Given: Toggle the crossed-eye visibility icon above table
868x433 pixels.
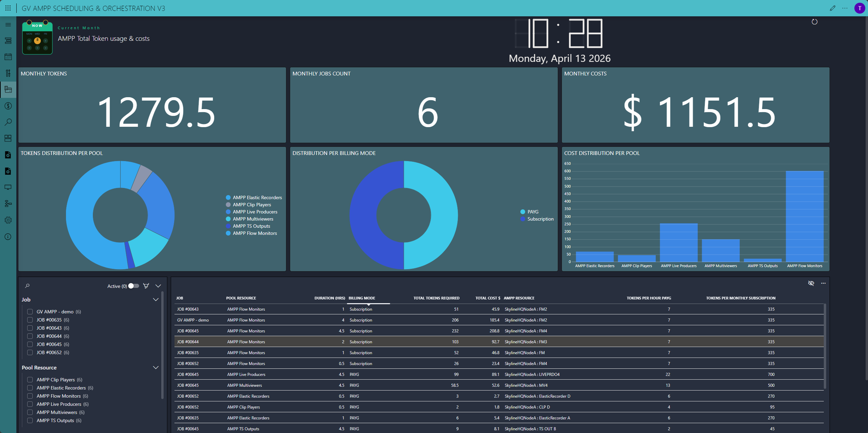Looking at the screenshot, I should coord(811,283).
